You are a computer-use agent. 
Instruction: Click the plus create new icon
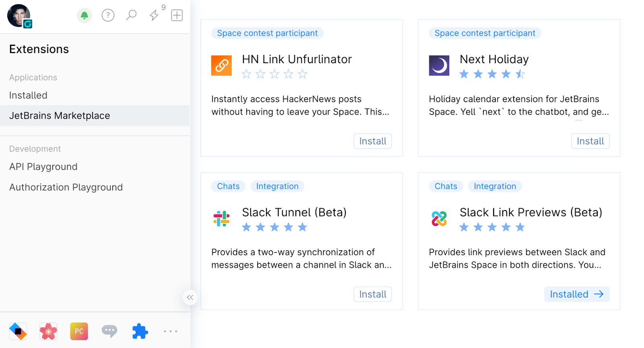177,15
